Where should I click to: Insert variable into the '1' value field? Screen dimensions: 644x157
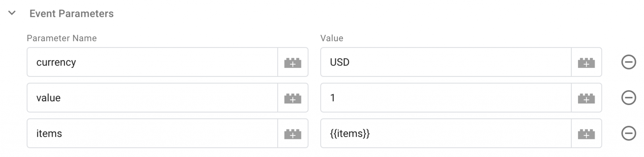point(586,98)
